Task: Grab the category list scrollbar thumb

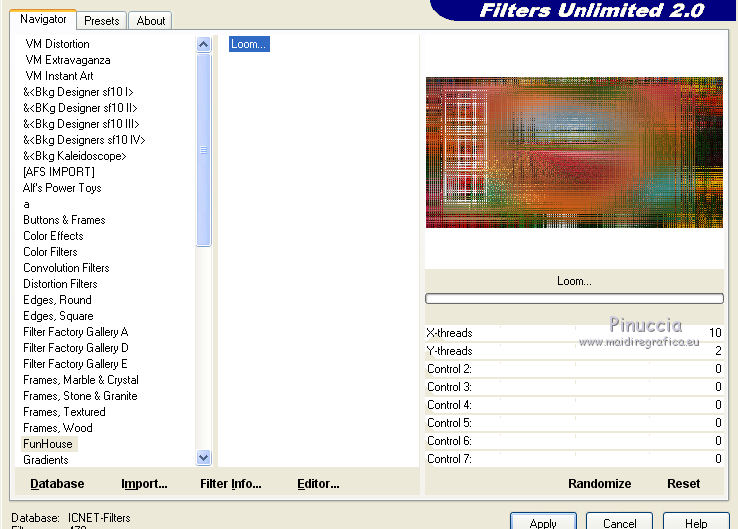Action: point(203,150)
